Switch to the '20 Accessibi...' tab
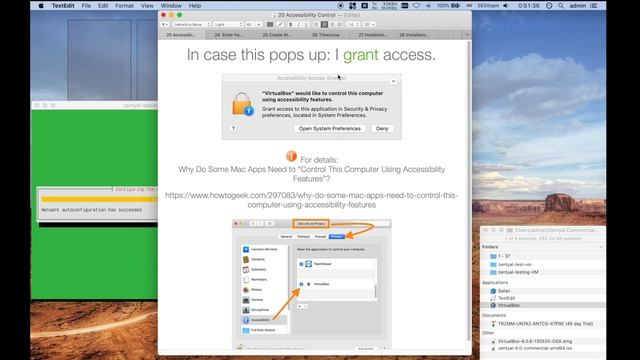This screenshot has height=360, width=640. 180,35
